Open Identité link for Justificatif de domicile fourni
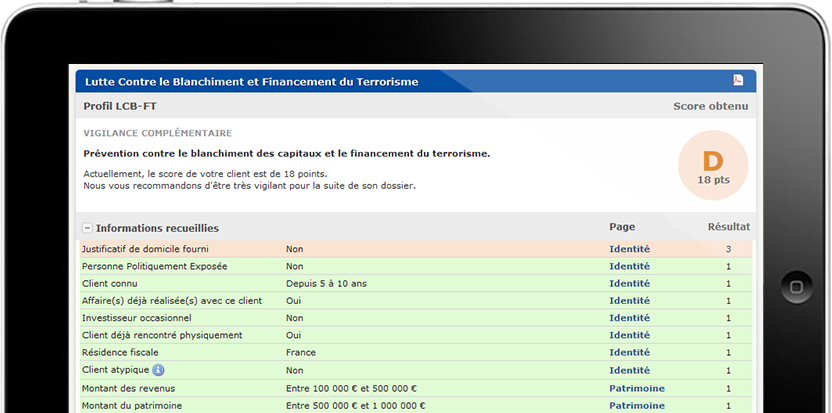832x413 pixels. 629,249
